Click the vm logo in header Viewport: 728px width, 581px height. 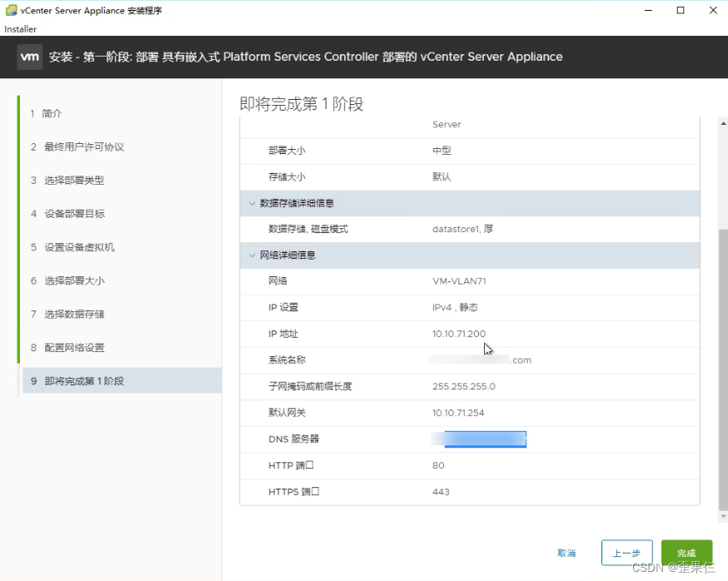coord(30,57)
